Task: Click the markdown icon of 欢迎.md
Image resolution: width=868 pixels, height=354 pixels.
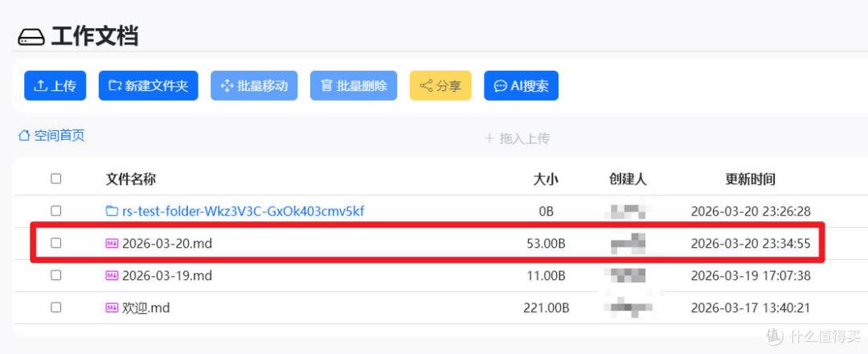Action: click(x=112, y=307)
